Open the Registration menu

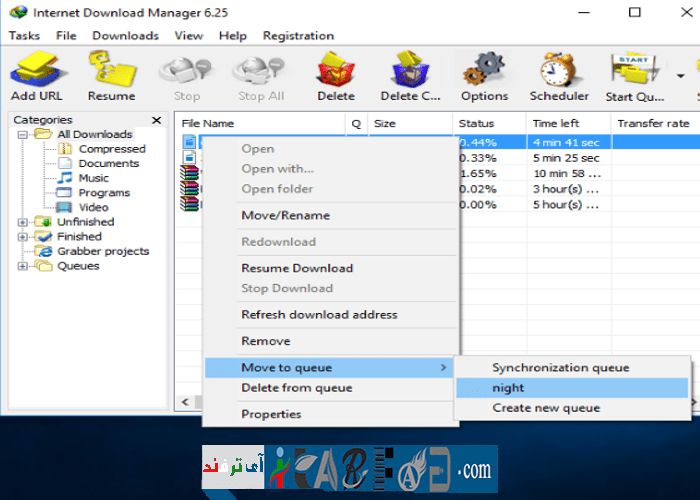297,36
